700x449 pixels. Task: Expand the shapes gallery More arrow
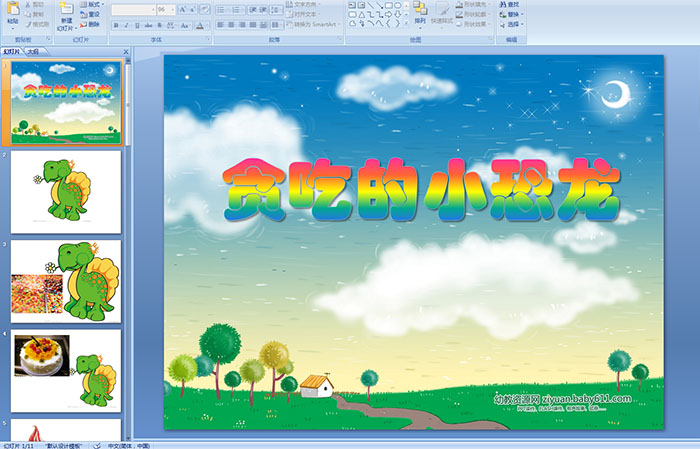[x=406, y=24]
